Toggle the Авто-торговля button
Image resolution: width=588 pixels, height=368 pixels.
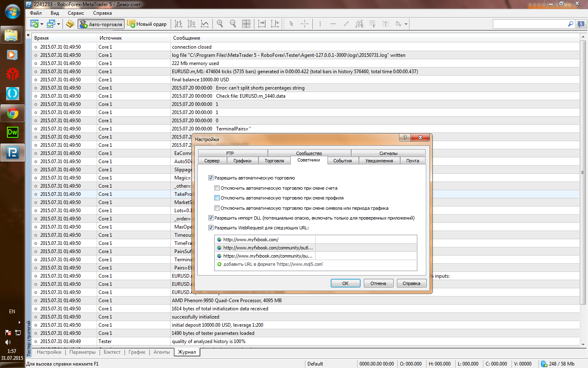(x=101, y=24)
